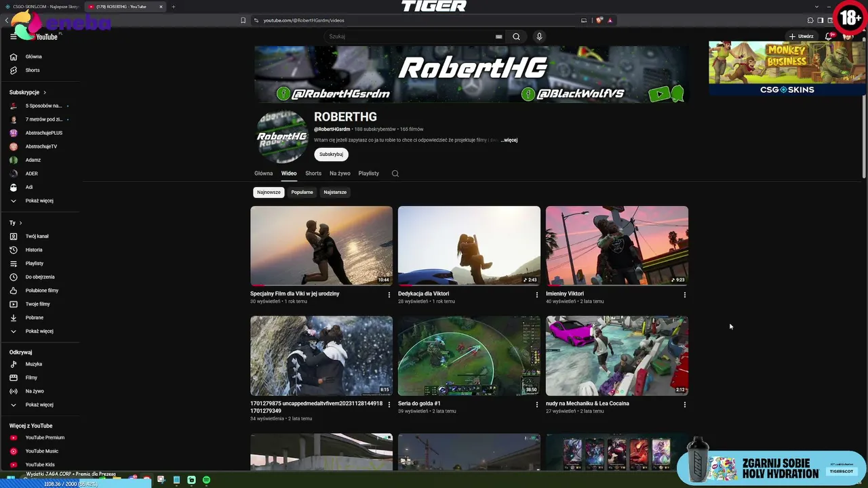Switch to the channel Shorts tab
The width and height of the screenshot is (868, 488).
313,174
